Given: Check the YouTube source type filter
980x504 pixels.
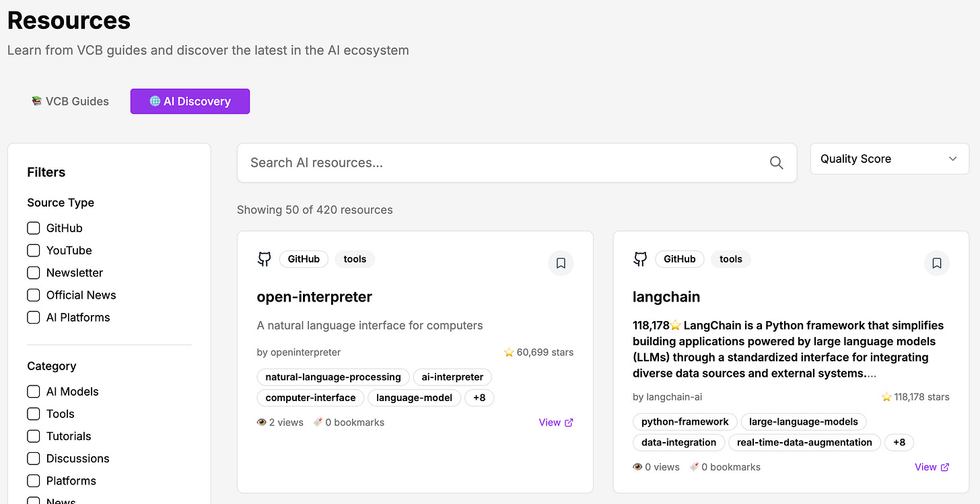Looking at the screenshot, I should pos(34,250).
